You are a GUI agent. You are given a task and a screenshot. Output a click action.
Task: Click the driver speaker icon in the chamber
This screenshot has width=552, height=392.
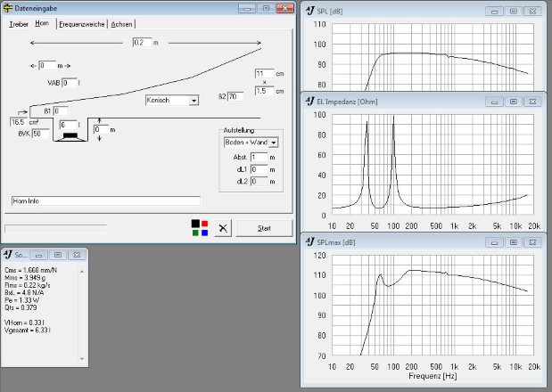pos(70,137)
